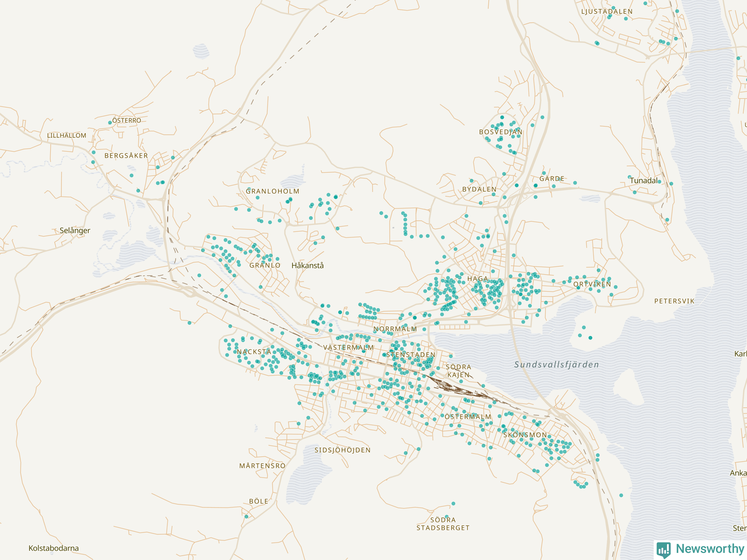The width and height of the screenshot is (747, 560).
Task: Click the Selånger place label
Action: (x=75, y=230)
